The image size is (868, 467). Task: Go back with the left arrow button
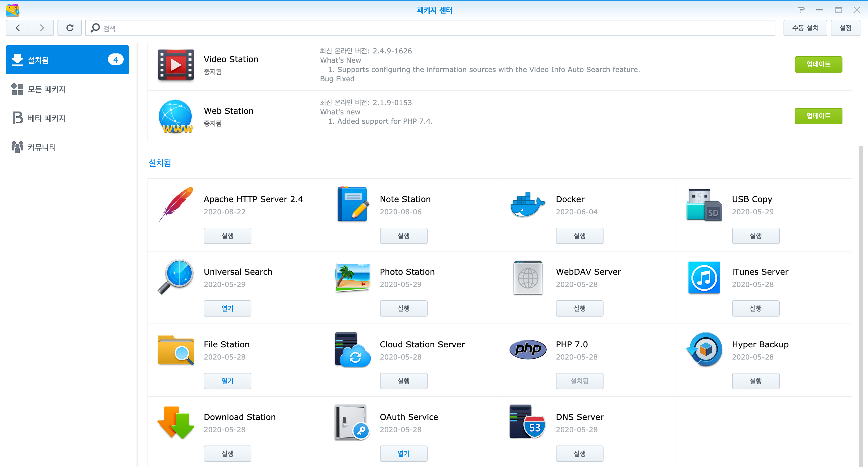[x=18, y=28]
